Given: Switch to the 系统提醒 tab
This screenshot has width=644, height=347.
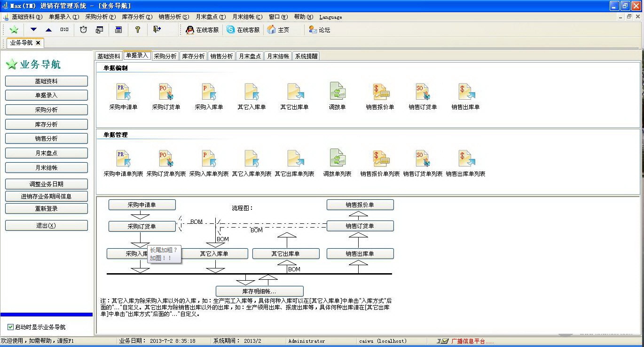Looking at the screenshot, I should (306, 56).
